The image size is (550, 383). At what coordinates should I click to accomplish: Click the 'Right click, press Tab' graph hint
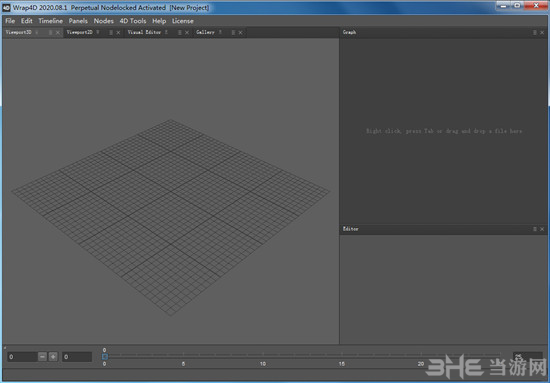click(x=444, y=131)
